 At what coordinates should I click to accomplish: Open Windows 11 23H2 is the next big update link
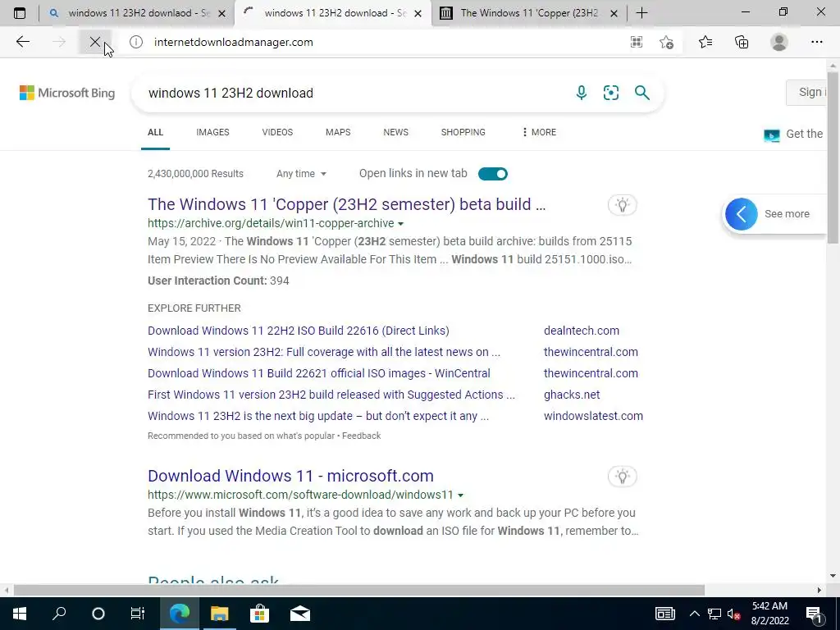click(x=318, y=416)
